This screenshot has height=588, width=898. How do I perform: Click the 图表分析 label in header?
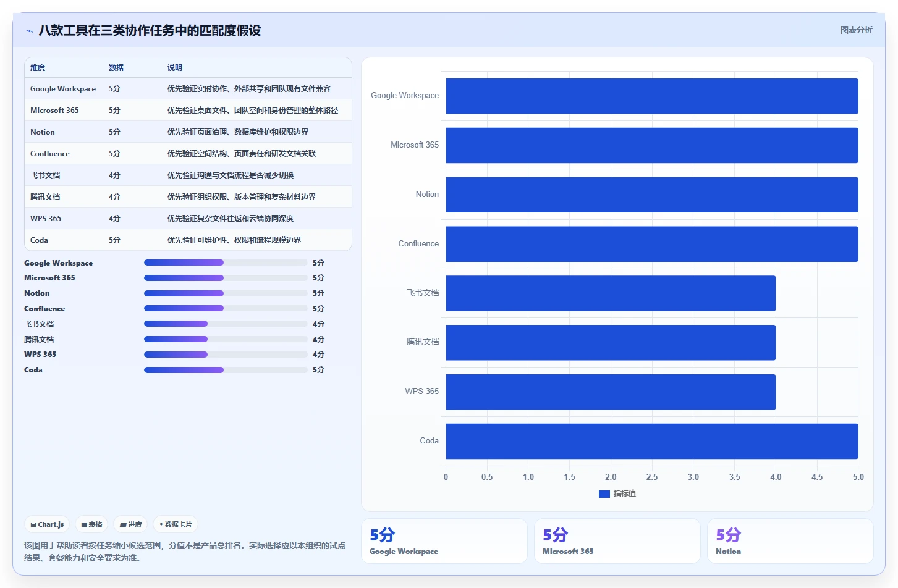click(x=856, y=30)
